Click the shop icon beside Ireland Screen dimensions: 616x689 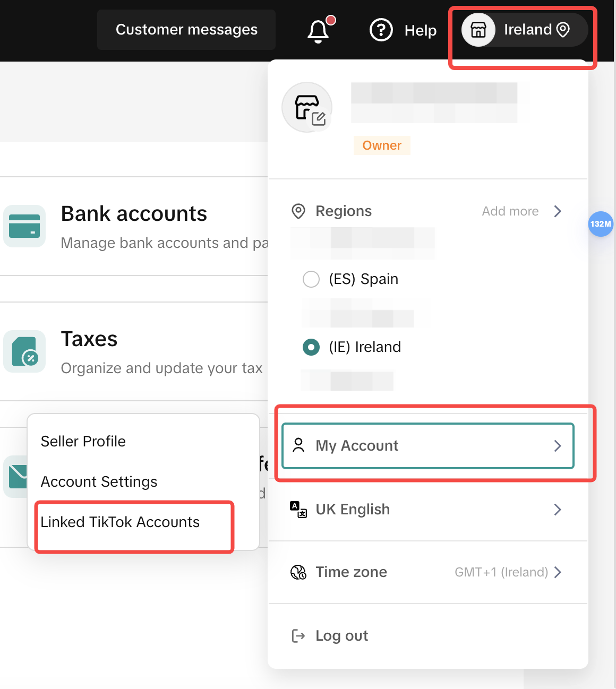pos(478,30)
